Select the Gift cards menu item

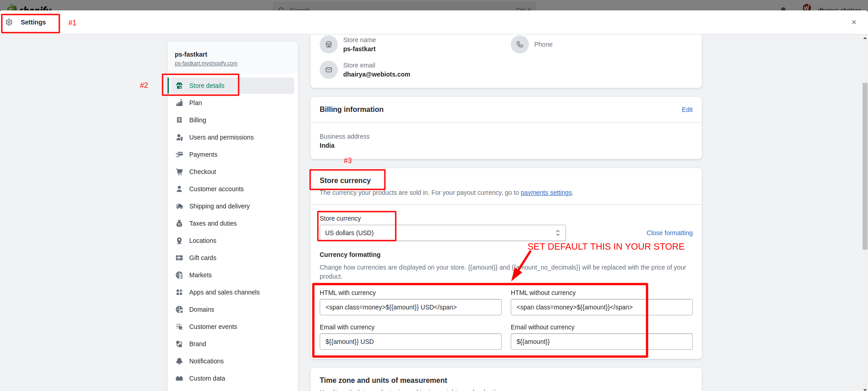(202, 258)
